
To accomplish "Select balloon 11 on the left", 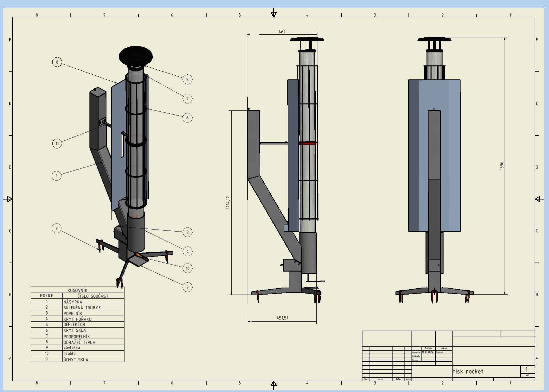I will 57,143.
